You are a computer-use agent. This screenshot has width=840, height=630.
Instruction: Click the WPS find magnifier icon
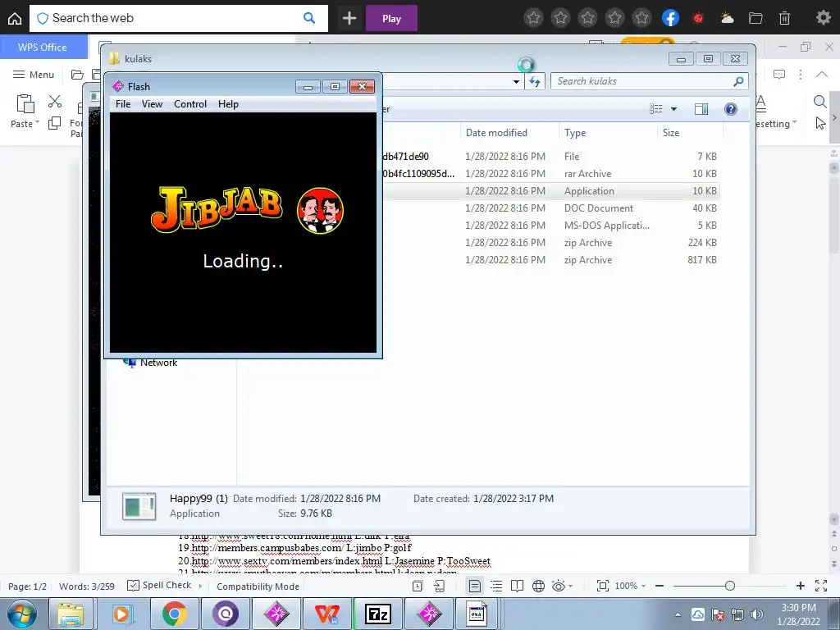(x=819, y=101)
